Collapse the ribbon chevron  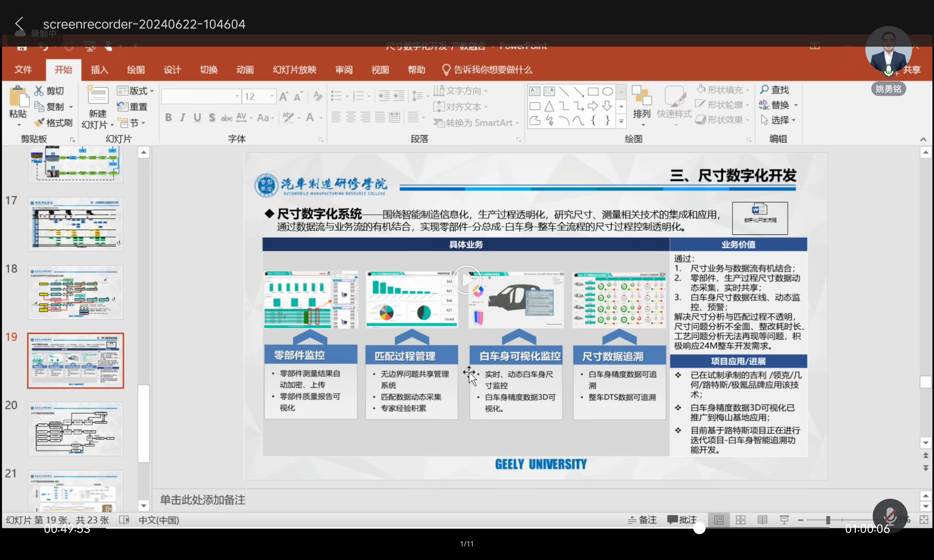coord(923,139)
